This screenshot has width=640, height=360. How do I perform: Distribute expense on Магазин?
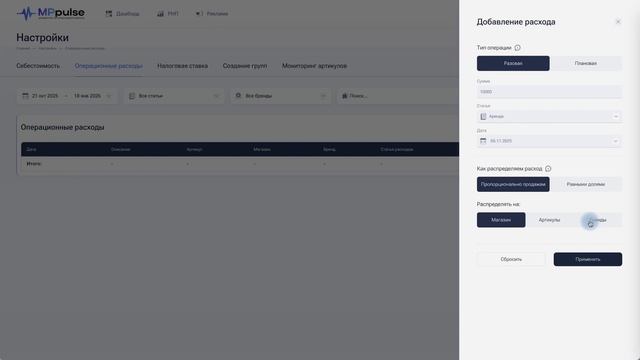pos(501,220)
